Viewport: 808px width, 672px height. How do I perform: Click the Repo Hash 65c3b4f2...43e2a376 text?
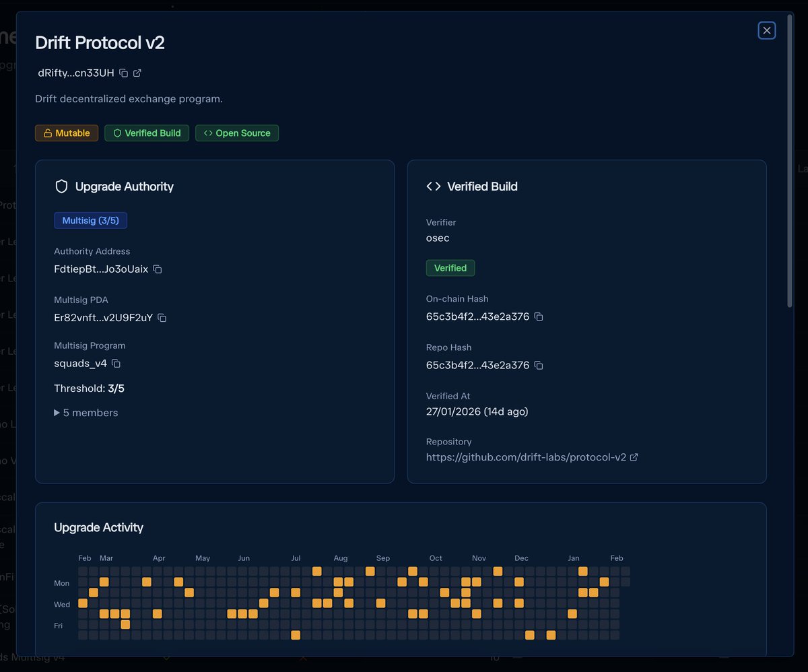pos(477,365)
